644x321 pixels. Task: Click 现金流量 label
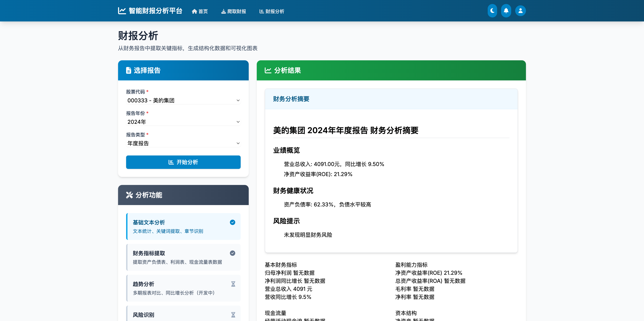(276, 313)
